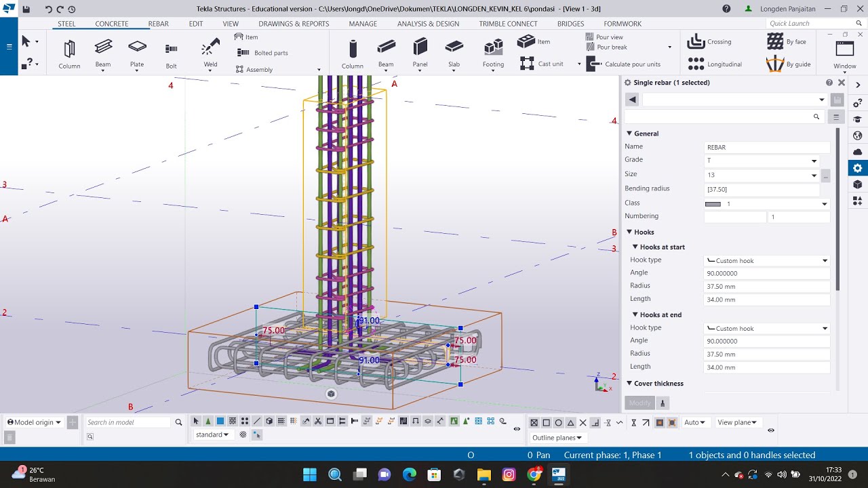Choose the Bolt tool
The height and width of the screenshot is (488, 868).
172,54
